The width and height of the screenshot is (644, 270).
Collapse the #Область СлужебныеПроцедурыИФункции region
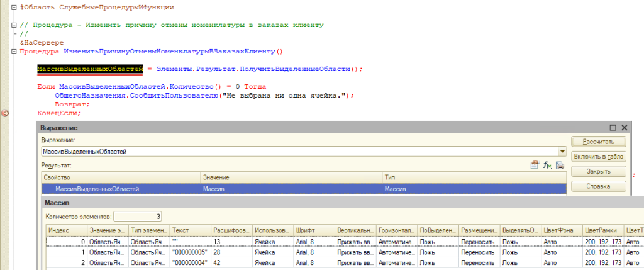[14, 8]
